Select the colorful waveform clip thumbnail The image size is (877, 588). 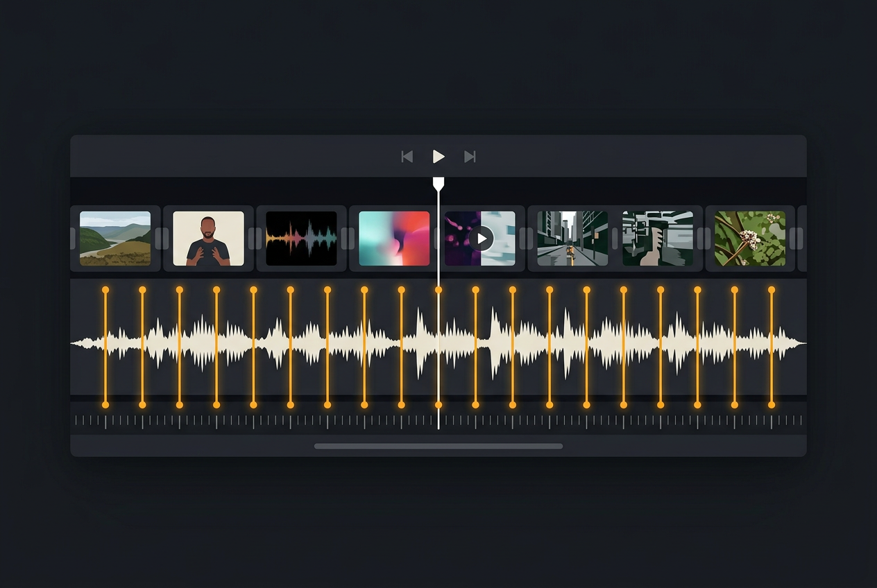(301, 239)
